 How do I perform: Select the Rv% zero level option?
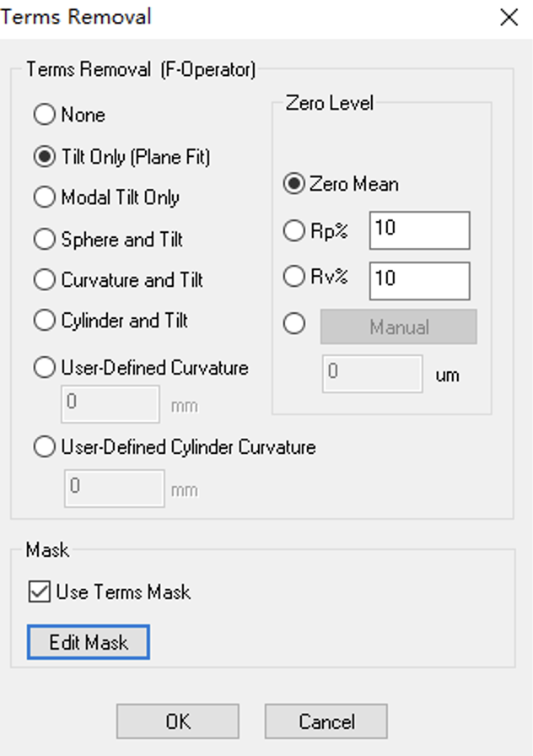[x=293, y=277]
